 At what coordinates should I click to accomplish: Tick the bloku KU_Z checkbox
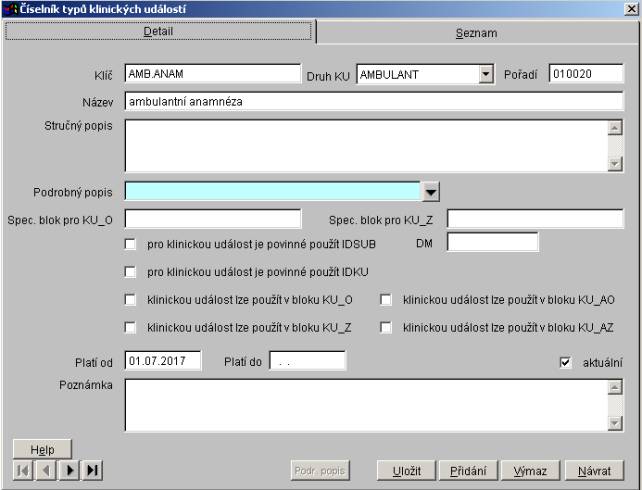click(x=130, y=327)
